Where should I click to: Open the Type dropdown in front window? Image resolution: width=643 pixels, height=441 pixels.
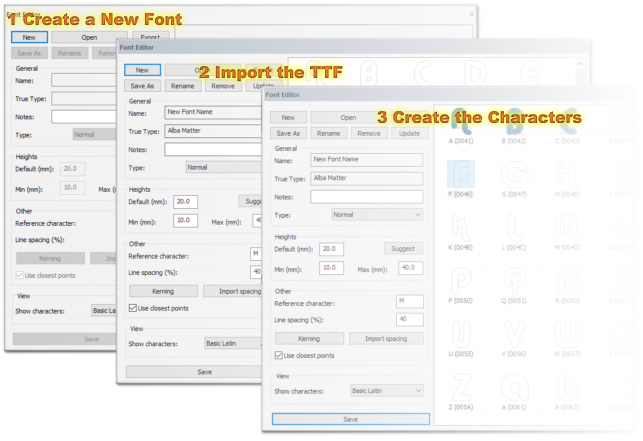(377, 215)
